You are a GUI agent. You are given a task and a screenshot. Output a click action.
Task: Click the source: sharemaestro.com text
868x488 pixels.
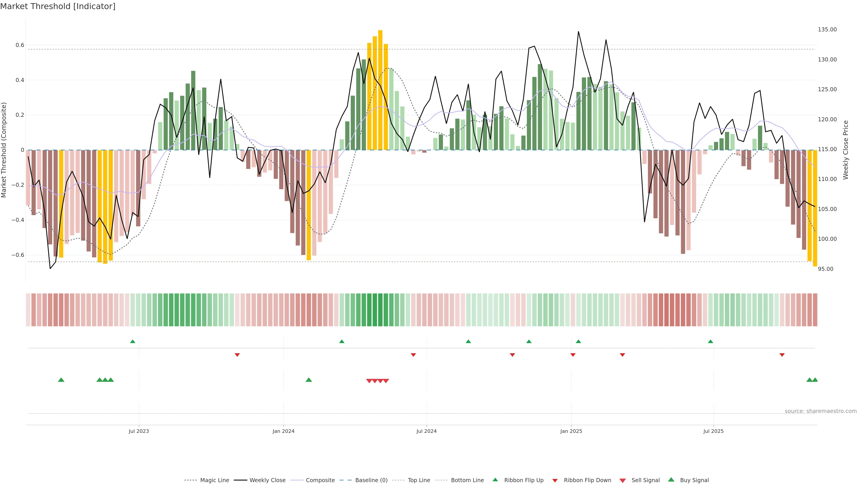coord(821,411)
